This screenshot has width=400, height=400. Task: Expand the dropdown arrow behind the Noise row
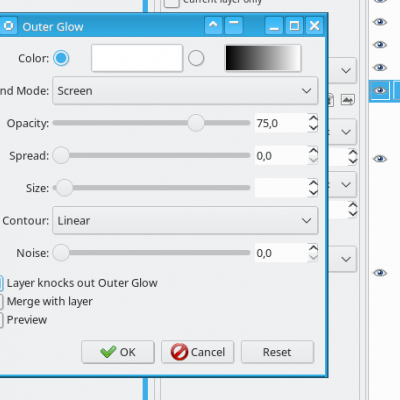pos(346,259)
